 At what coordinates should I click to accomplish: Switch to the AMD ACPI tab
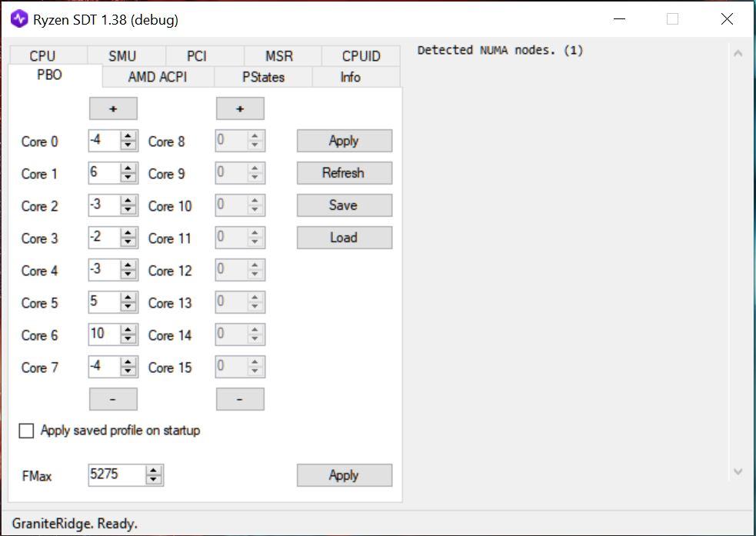pyautogui.click(x=158, y=77)
